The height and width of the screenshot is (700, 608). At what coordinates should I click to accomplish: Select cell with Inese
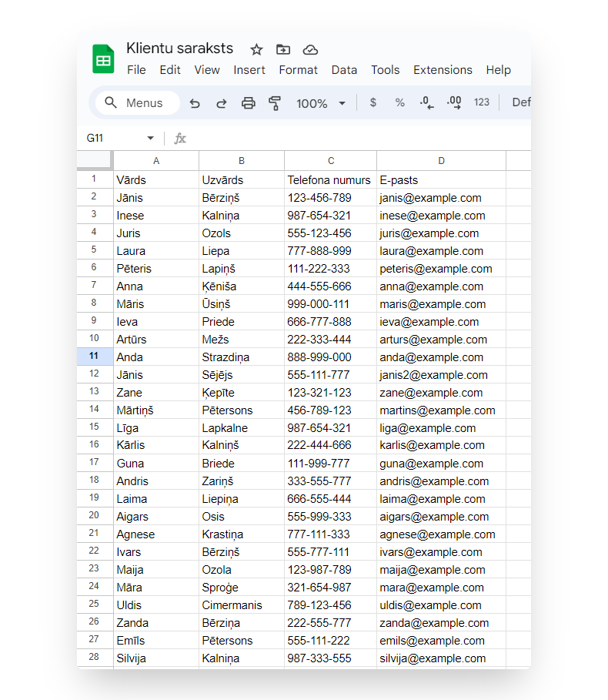tap(156, 215)
